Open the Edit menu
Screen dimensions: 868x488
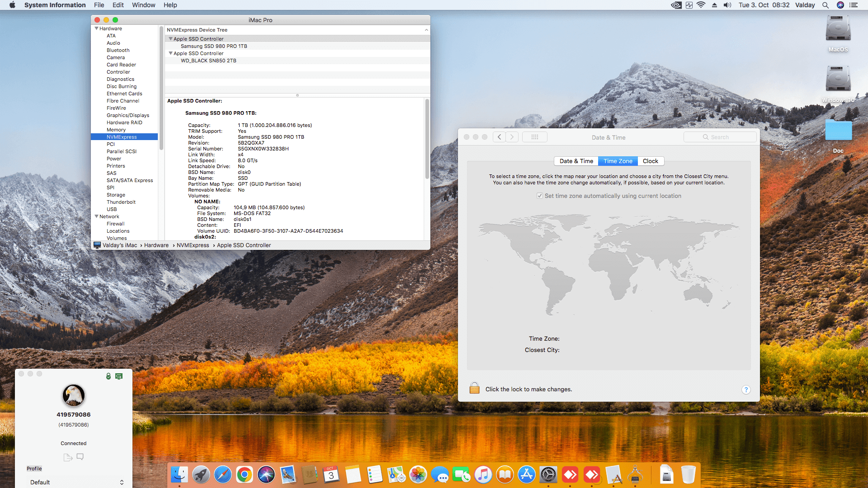pyautogui.click(x=118, y=5)
